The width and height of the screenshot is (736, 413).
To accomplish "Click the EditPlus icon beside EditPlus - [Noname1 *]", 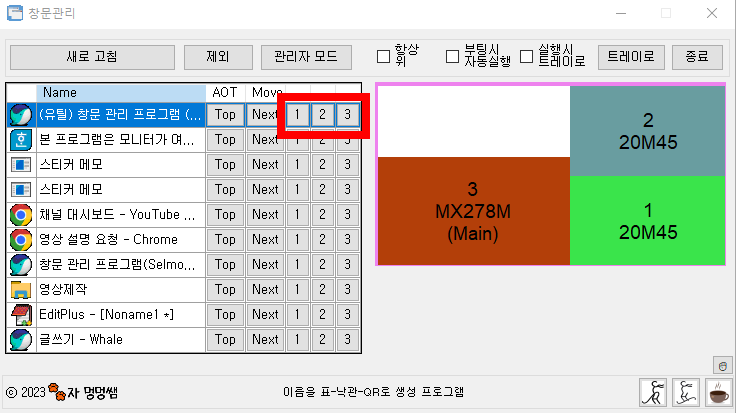I will pyautogui.click(x=21, y=314).
